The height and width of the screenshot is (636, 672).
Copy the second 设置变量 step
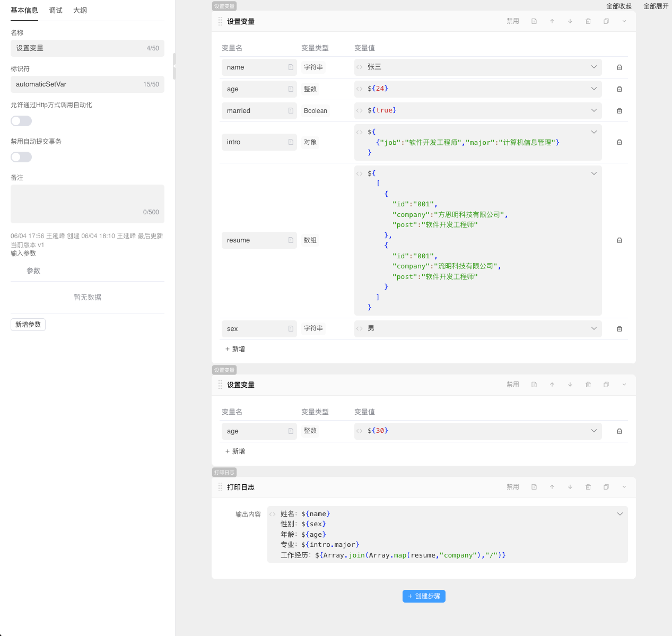point(606,385)
